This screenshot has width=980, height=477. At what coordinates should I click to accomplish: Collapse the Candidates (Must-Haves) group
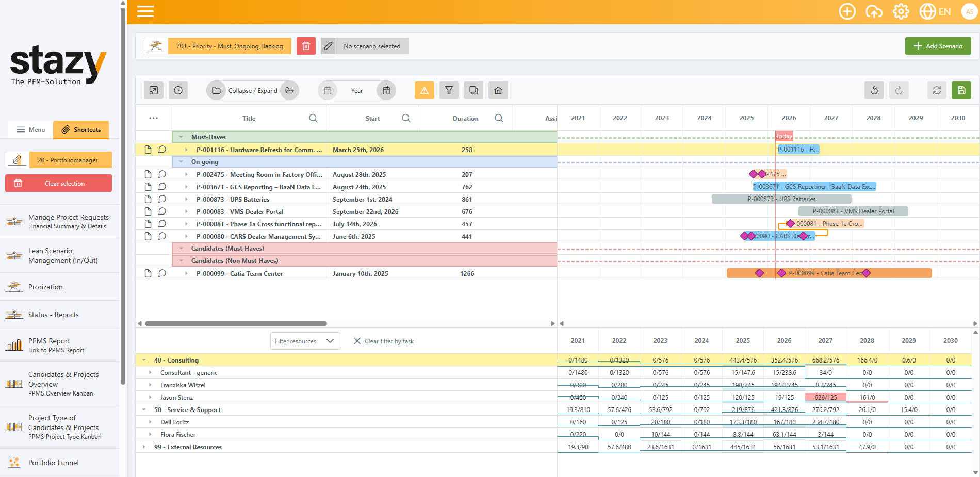click(181, 248)
